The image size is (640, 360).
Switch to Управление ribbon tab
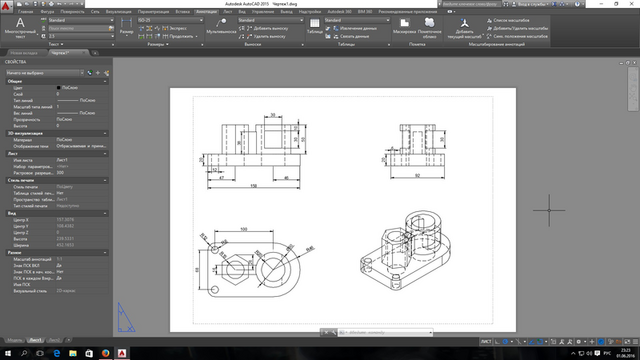pyautogui.click(x=263, y=11)
